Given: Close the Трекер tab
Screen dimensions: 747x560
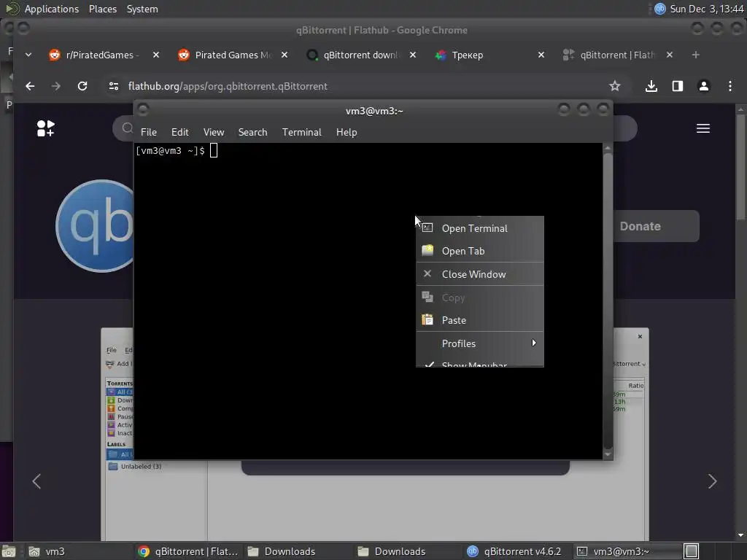Looking at the screenshot, I should tap(541, 55).
